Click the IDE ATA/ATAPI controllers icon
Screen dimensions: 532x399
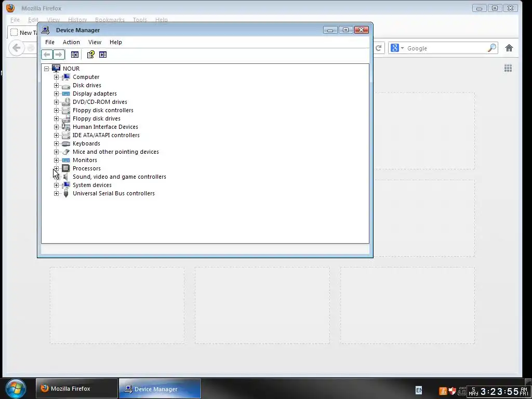tap(66, 135)
